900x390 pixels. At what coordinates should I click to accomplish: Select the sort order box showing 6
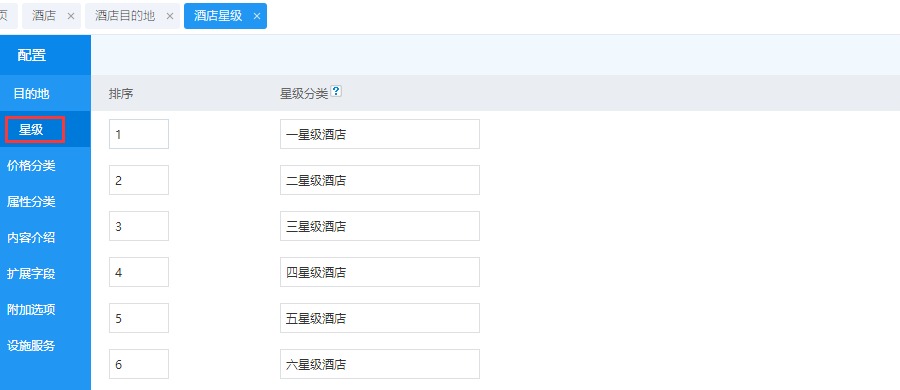139,364
